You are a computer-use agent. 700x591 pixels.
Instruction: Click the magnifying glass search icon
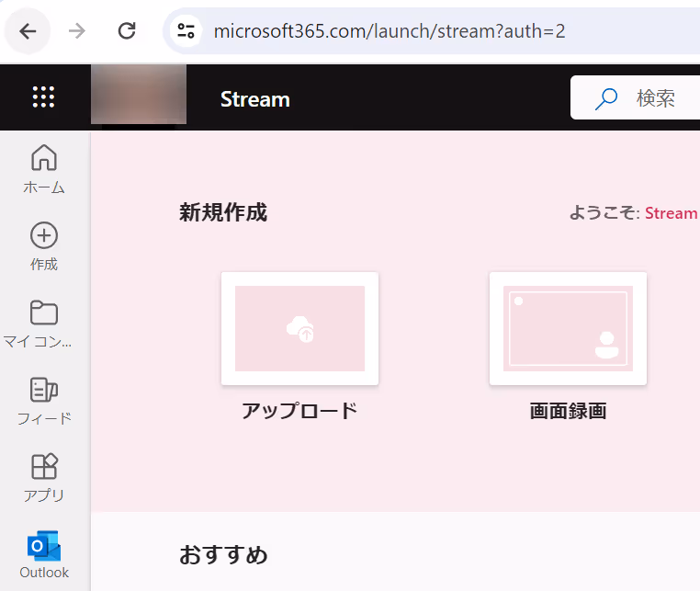pyautogui.click(x=606, y=98)
